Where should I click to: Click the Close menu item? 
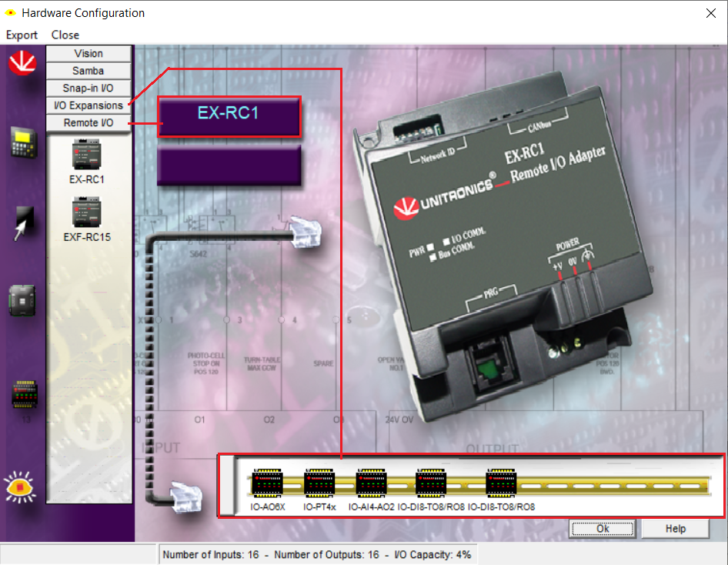[65, 35]
